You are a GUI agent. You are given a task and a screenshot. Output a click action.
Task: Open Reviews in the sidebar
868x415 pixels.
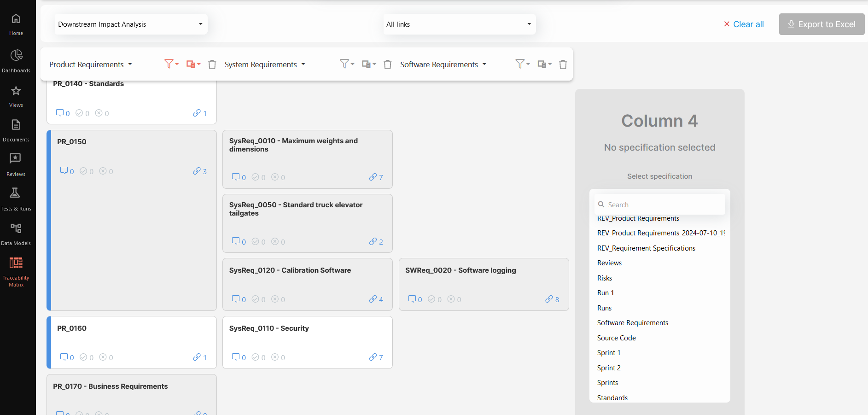coord(16,165)
